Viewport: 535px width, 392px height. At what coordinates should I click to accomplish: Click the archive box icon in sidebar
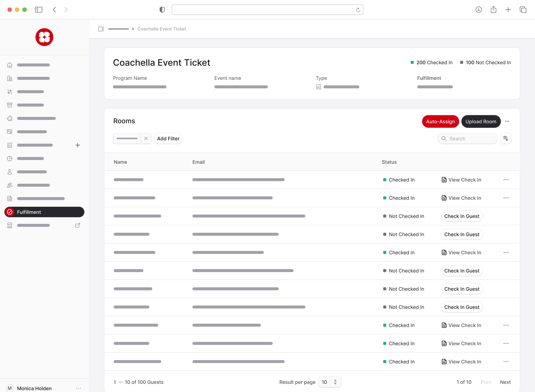[x=9, y=105]
